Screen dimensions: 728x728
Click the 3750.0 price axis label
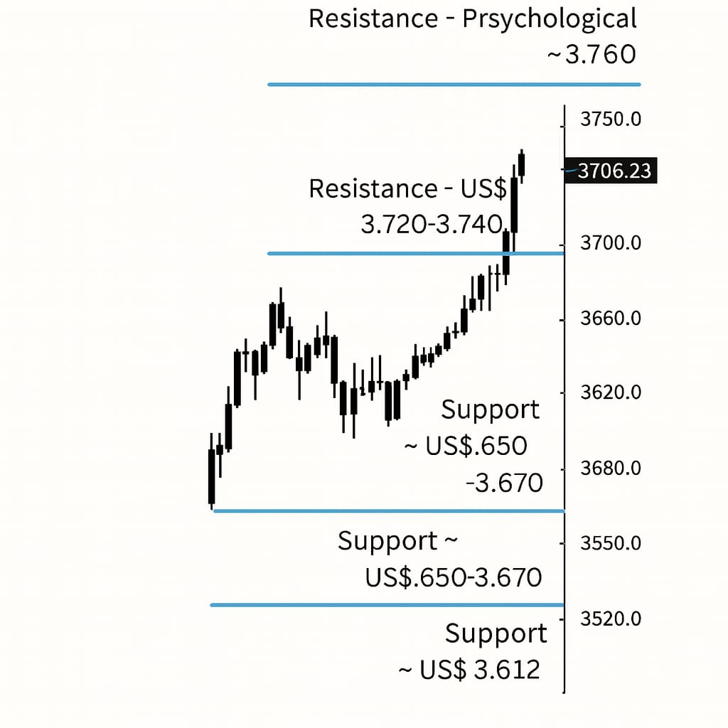[611, 119]
